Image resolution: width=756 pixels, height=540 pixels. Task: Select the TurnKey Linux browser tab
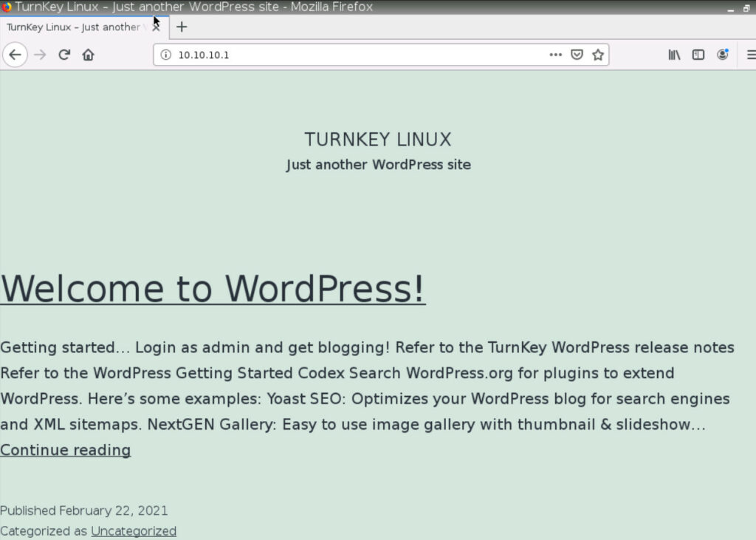coord(74,27)
